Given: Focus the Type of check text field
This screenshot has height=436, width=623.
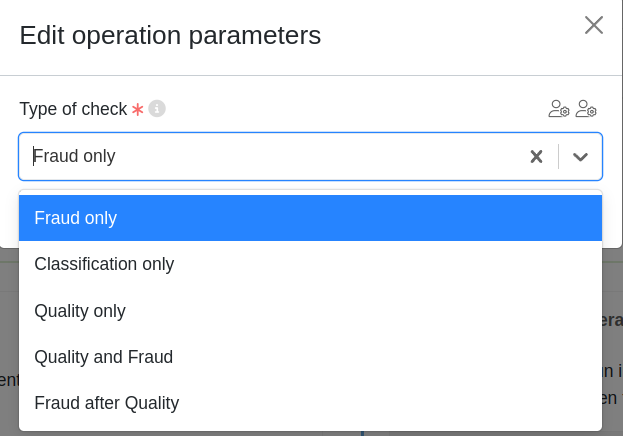Looking at the screenshot, I should pos(270,156).
